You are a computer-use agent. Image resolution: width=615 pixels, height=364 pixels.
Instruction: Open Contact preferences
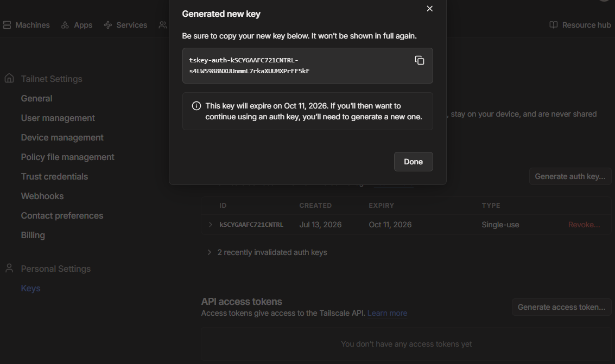(62, 216)
